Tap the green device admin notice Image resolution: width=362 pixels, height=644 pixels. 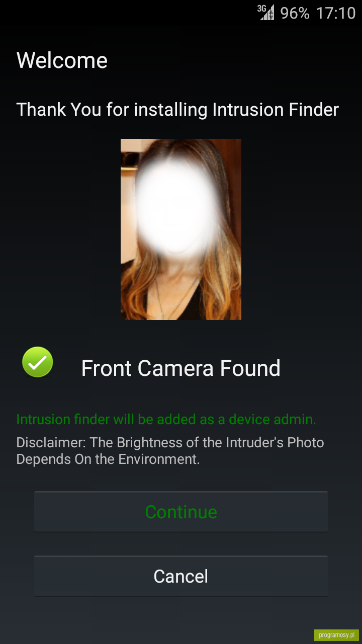click(x=166, y=420)
